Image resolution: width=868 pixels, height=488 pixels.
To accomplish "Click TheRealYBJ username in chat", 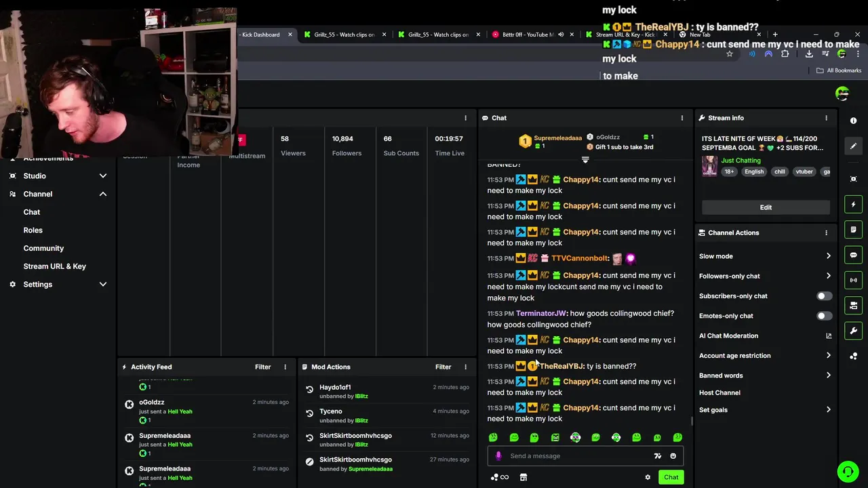I will (561, 366).
